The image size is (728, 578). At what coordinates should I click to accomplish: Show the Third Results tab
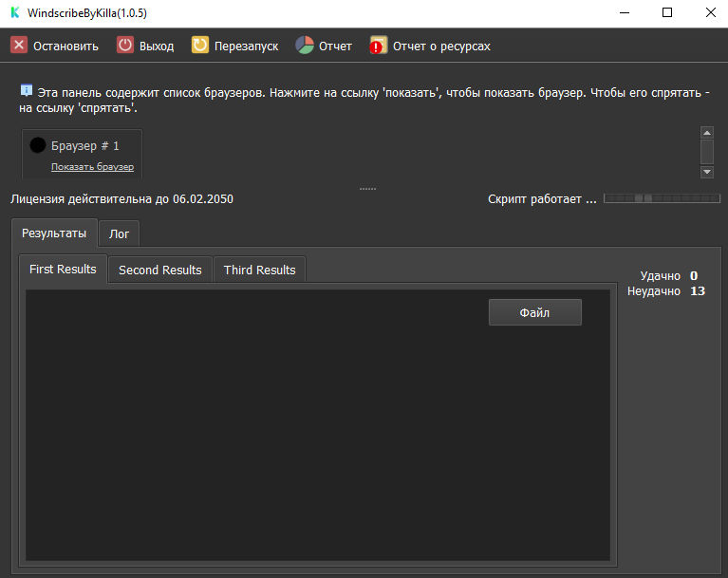coord(259,270)
